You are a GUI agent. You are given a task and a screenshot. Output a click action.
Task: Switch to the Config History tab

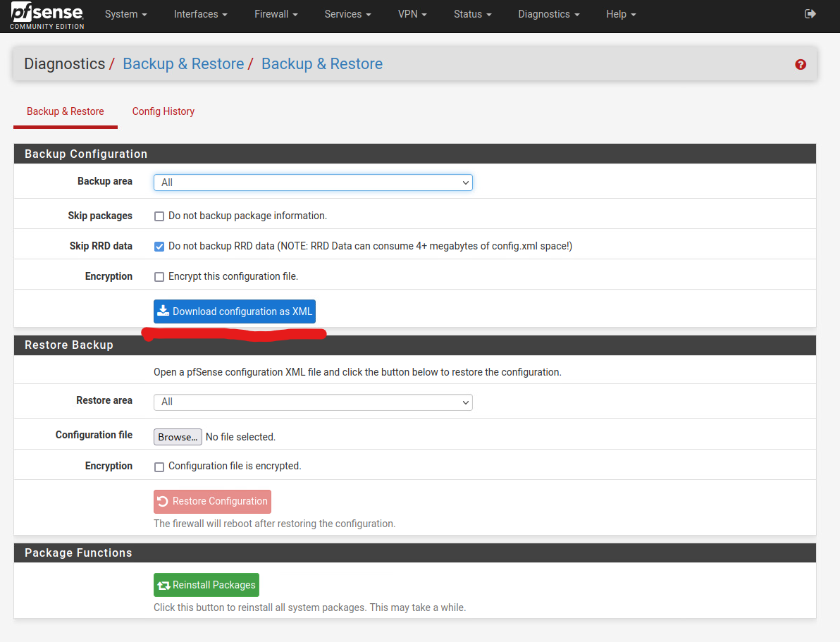(163, 111)
